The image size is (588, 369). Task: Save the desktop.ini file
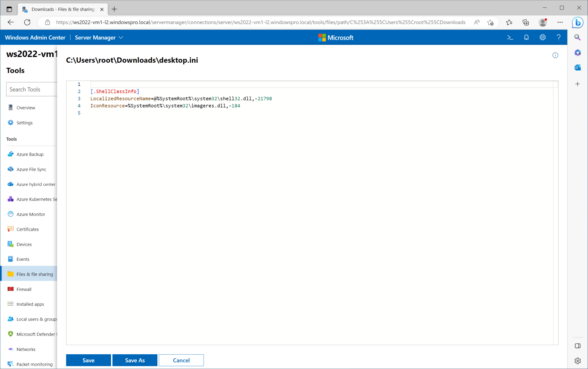tap(88, 360)
